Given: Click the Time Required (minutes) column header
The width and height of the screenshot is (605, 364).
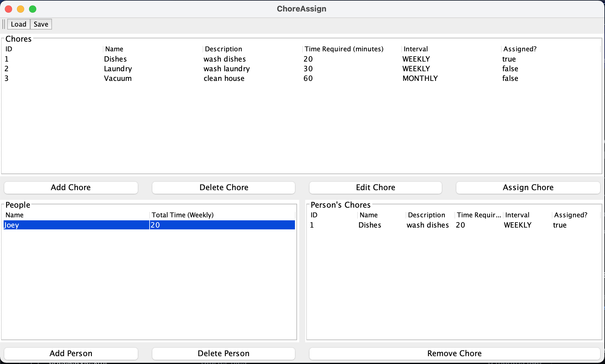Looking at the screenshot, I should coord(344,49).
